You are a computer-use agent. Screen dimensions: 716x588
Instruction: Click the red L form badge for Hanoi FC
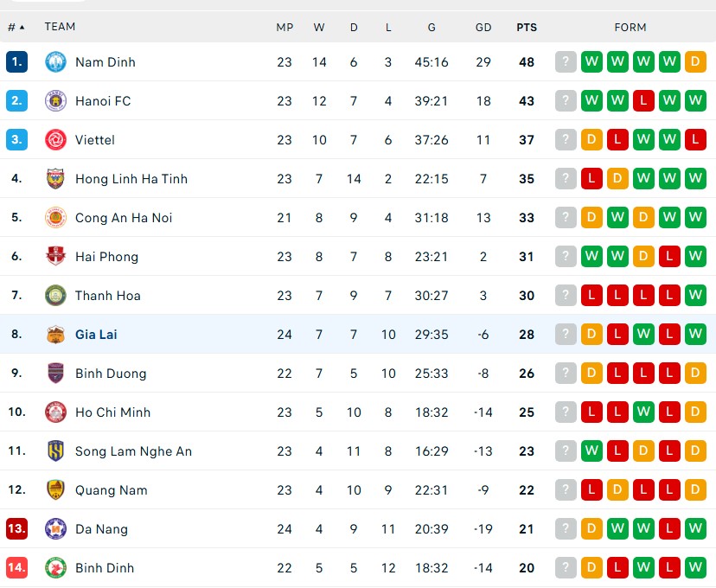[643, 101]
